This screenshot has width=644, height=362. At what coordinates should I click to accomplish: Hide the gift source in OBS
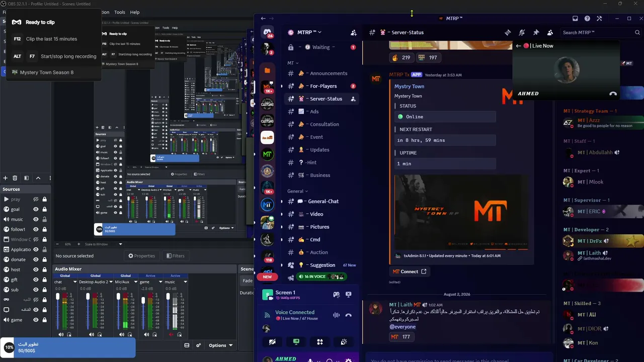(x=36, y=280)
